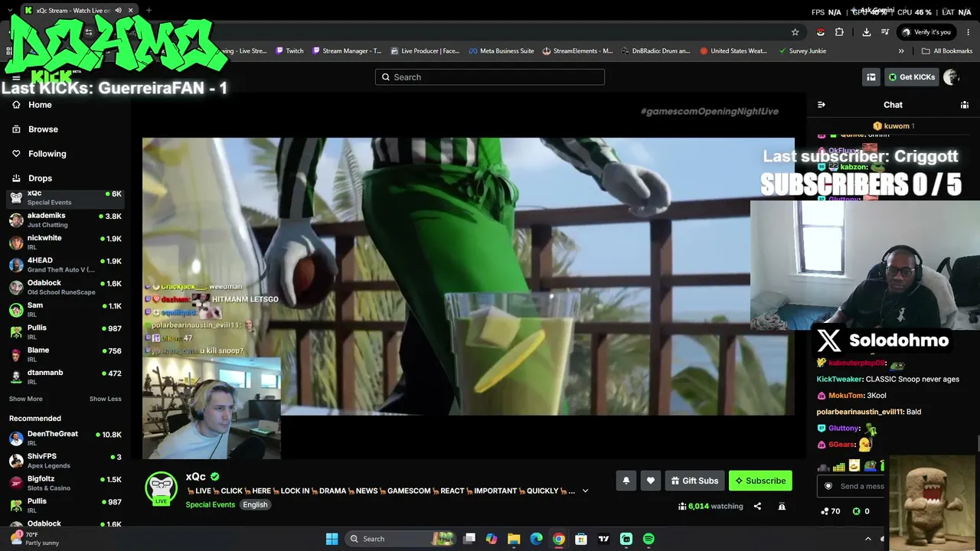Open nickwhite channel in sidebar

pos(65,243)
